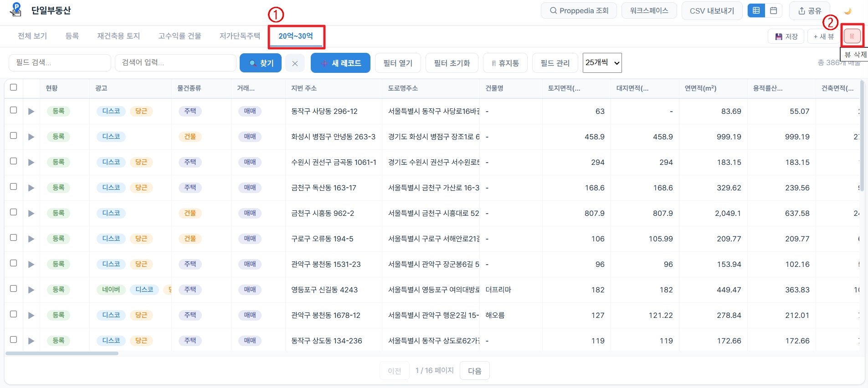This screenshot has height=388, width=868.
Task: Open 필드 관리 field management
Action: point(555,63)
